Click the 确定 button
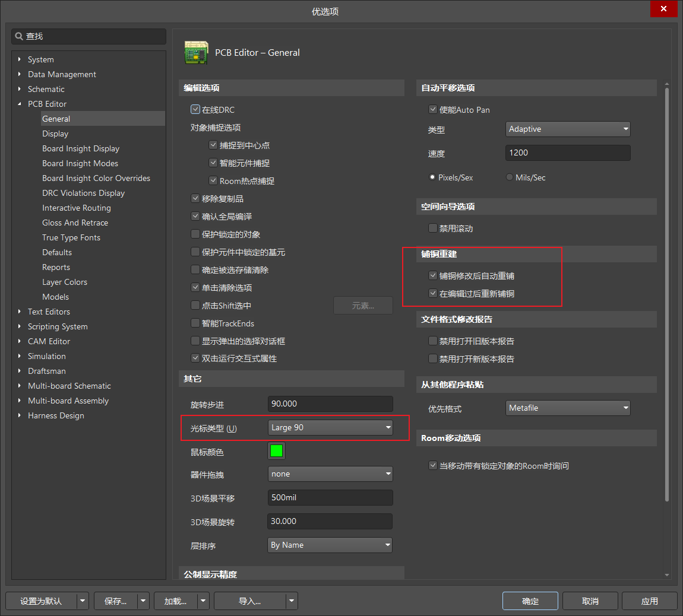This screenshot has width=683, height=616. pos(530,601)
